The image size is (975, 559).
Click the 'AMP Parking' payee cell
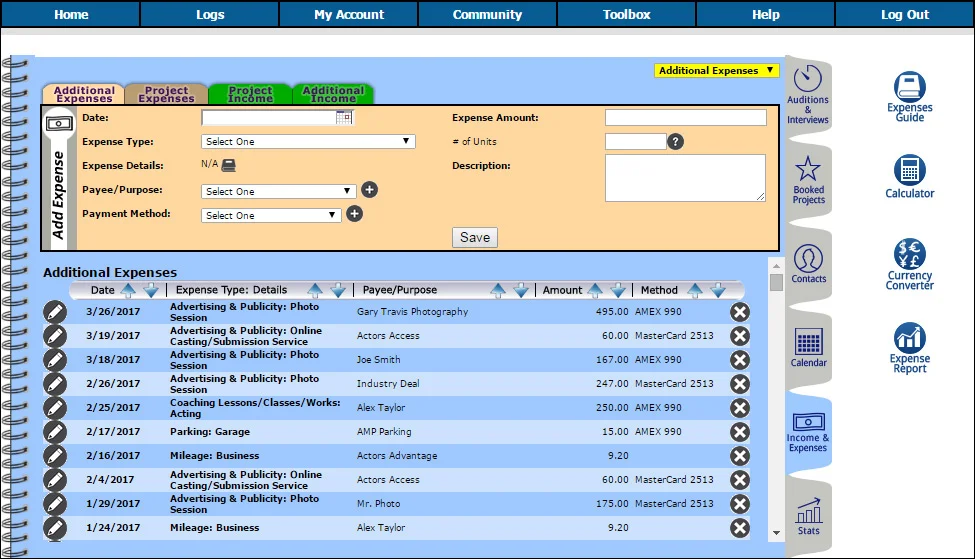coord(384,432)
